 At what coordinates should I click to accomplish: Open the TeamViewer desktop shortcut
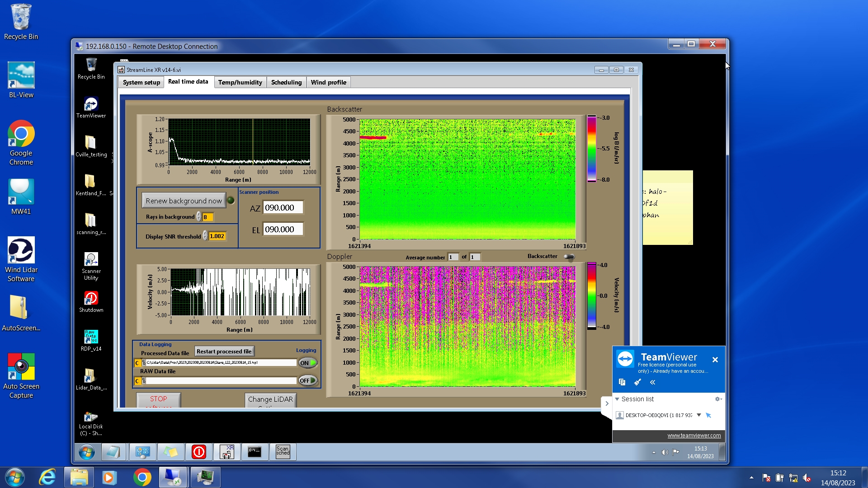91,105
